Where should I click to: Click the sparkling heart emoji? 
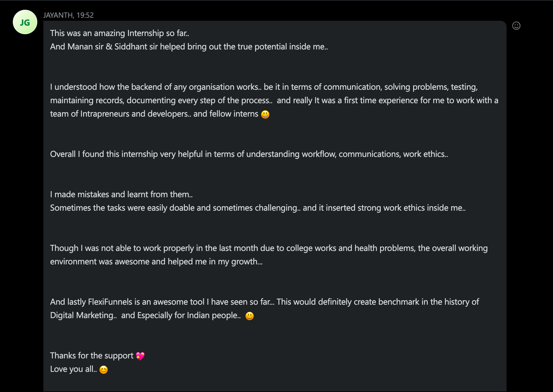tap(140, 356)
